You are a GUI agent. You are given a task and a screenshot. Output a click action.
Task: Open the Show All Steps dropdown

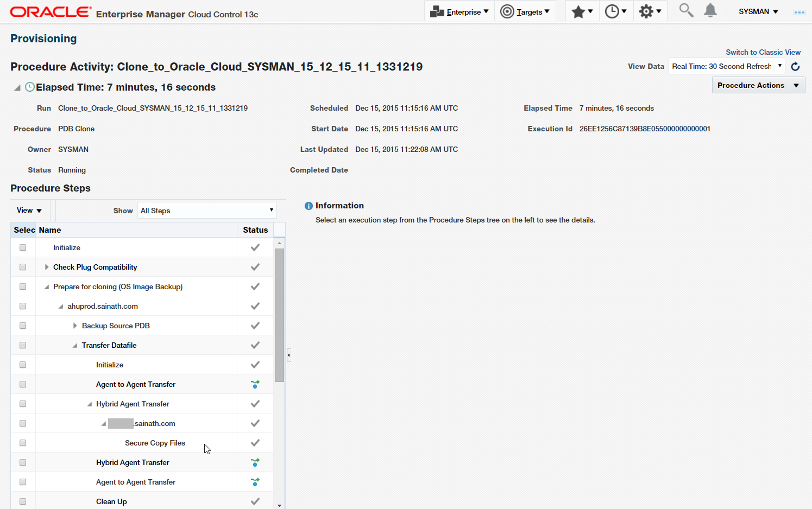click(207, 211)
